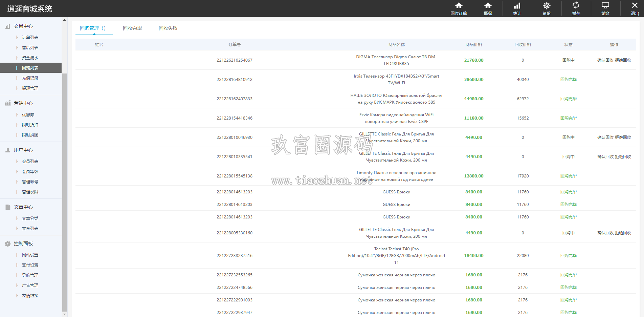This screenshot has width=644, height=317.
Task: Click 确认回收 for order 221228010046930
Action: click(605, 137)
